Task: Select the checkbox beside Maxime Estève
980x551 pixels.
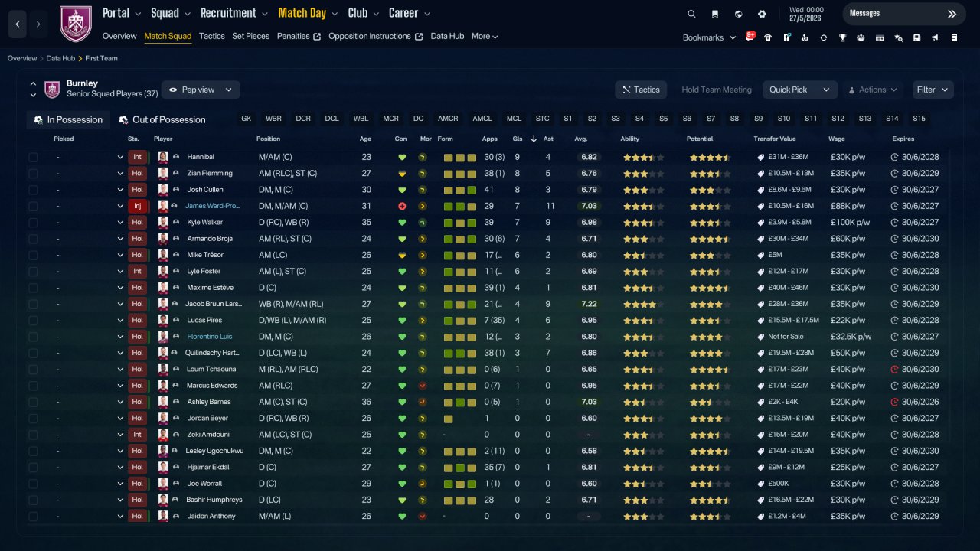Action: [33, 288]
